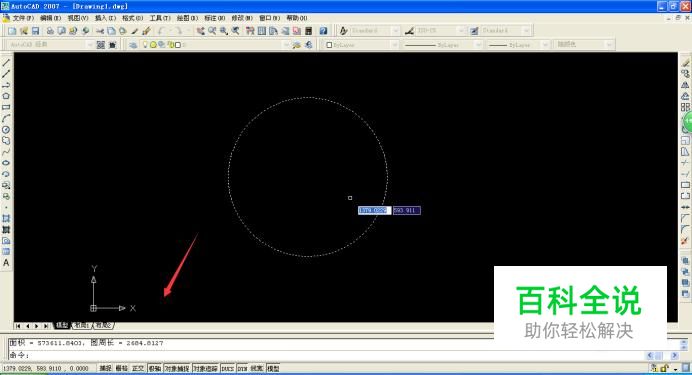Open the Layer Properties Manager icon
This screenshot has width=692, height=375.
(133, 45)
